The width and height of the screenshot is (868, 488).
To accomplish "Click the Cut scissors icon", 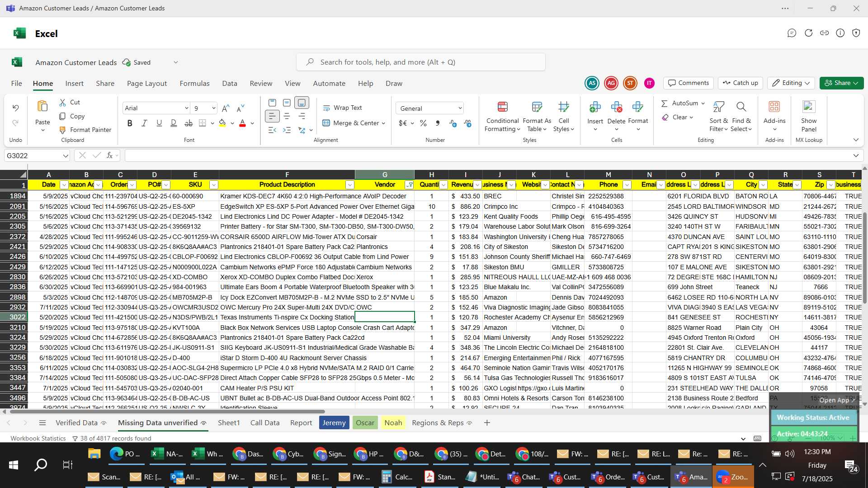I will [x=63, y=103].
